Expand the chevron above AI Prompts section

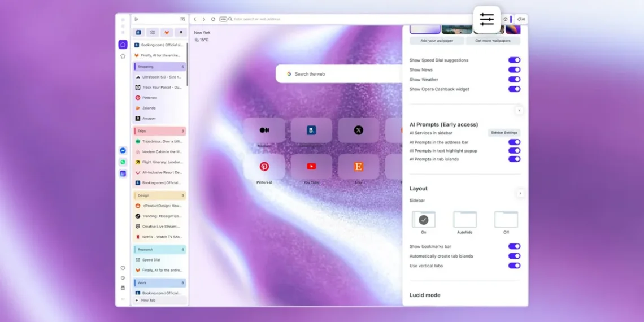click(x=519, y=111)
